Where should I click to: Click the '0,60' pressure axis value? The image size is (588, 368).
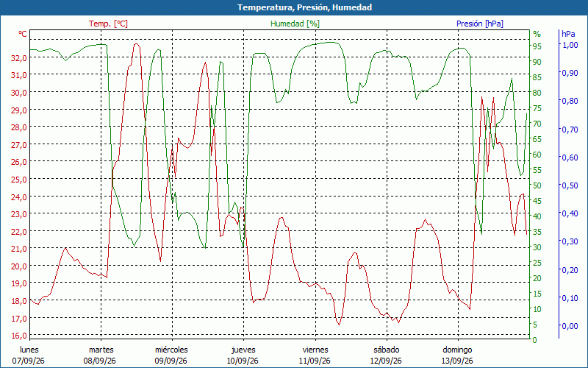pyautogui.click(x=570, y=158)
